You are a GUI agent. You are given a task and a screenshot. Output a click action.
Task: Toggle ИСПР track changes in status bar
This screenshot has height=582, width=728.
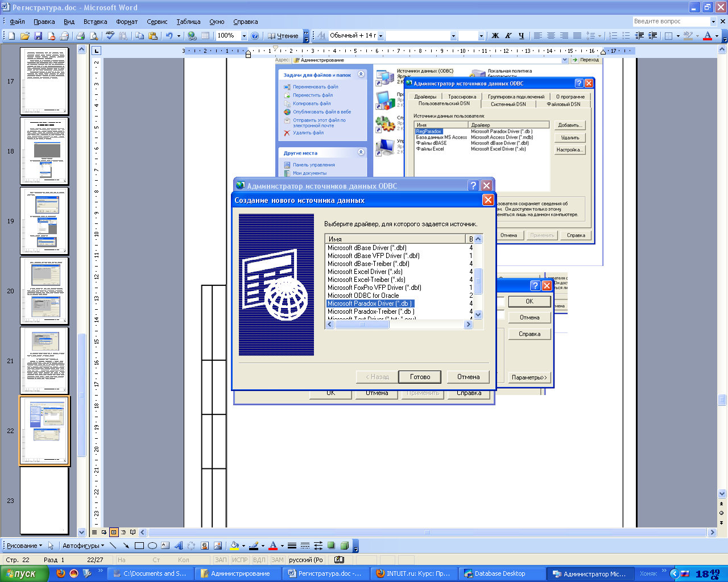click(240, 560)
